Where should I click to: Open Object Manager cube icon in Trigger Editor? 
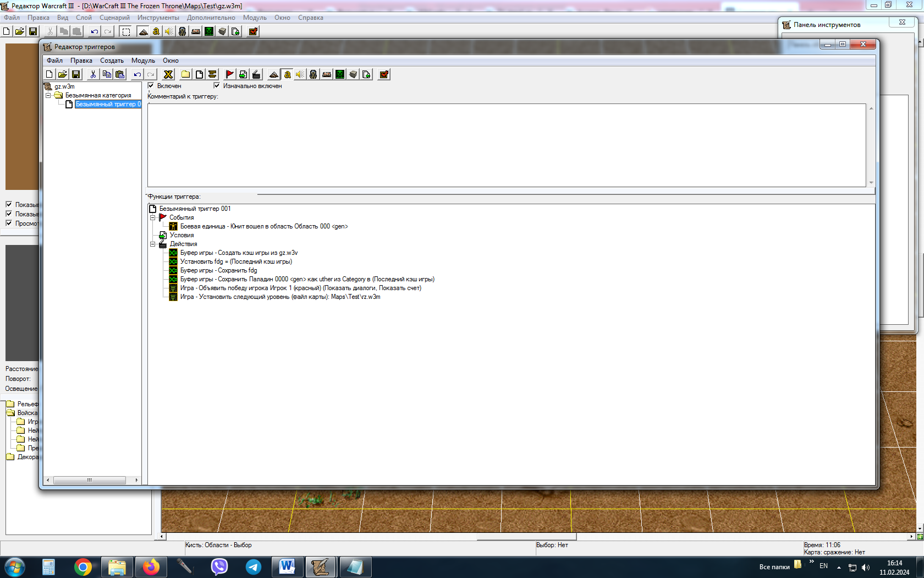(x=353, y=74)
